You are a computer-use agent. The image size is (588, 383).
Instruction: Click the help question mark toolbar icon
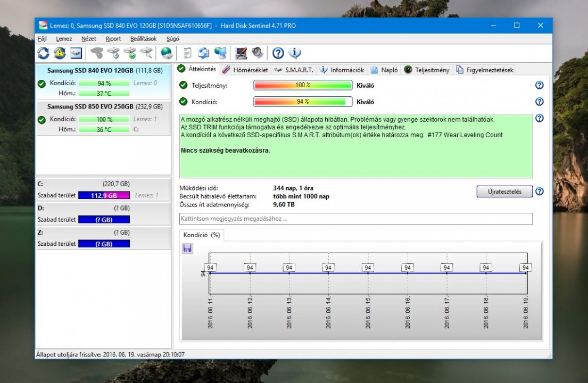[x=278, y=53]
